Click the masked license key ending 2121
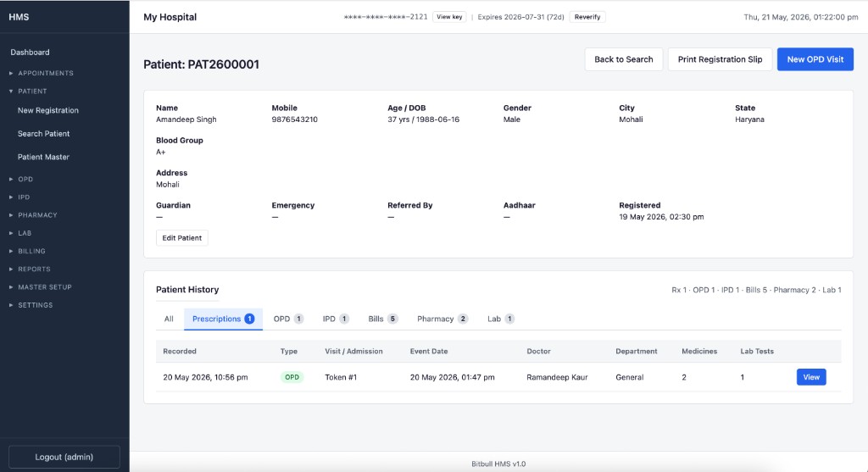Image resolution: width=868 pixels, height=472 pixels. click(386, 17)
